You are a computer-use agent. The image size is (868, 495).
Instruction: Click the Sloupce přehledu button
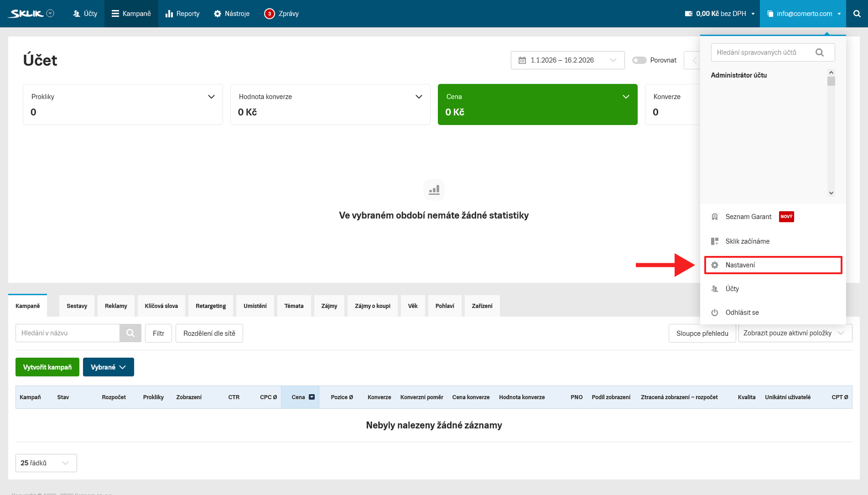(x=702, y=333)
